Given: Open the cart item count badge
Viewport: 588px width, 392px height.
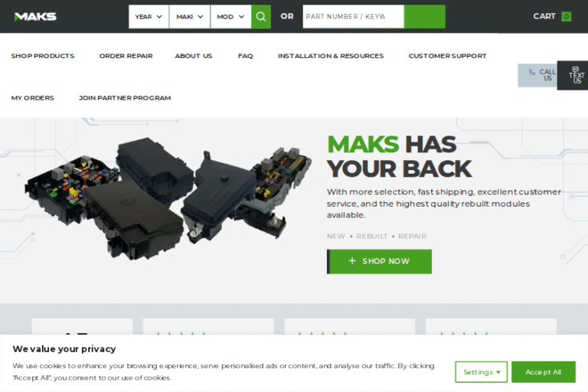Looking at the screenshot, I should 567,17.
